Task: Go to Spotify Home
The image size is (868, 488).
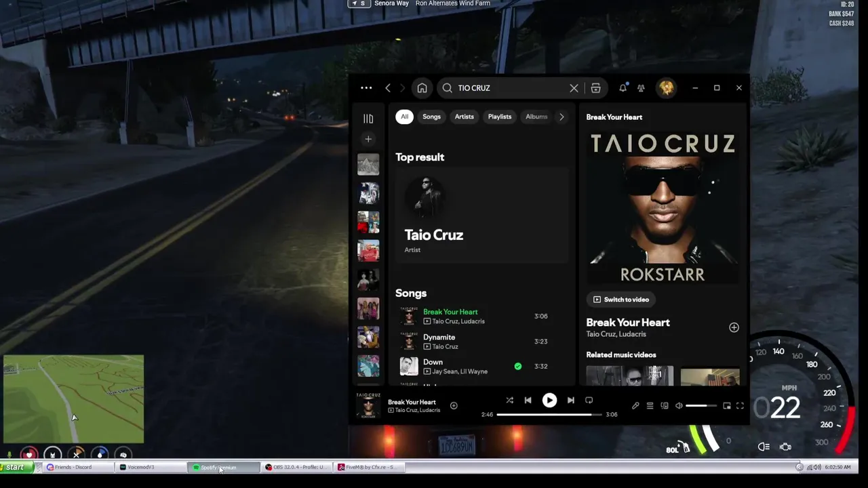Action: click(x=422, y=88)
